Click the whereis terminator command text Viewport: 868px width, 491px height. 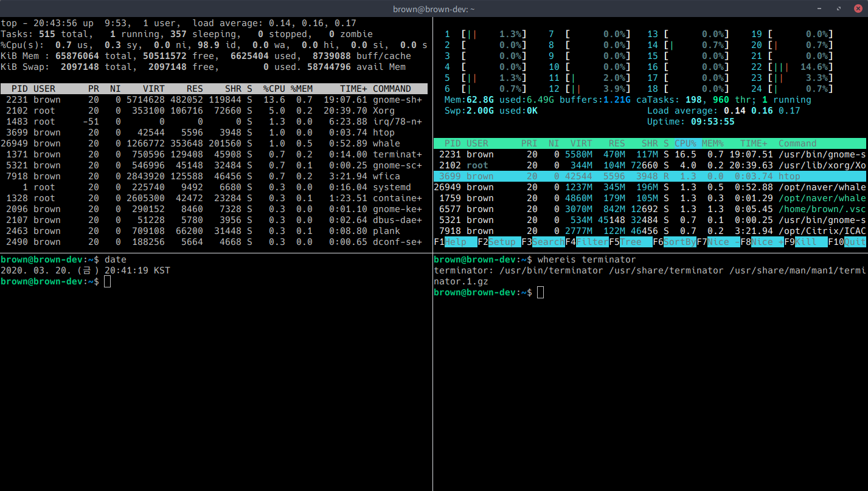point(587,259)
